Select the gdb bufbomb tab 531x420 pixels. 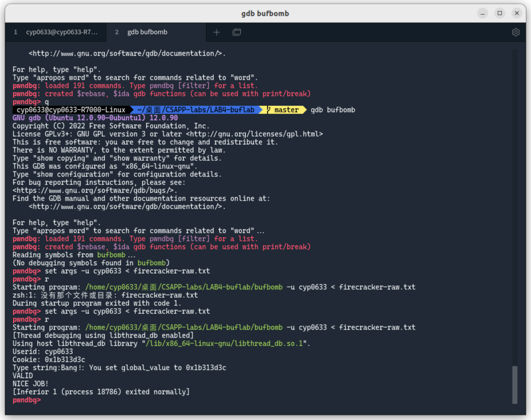(156, 32)
